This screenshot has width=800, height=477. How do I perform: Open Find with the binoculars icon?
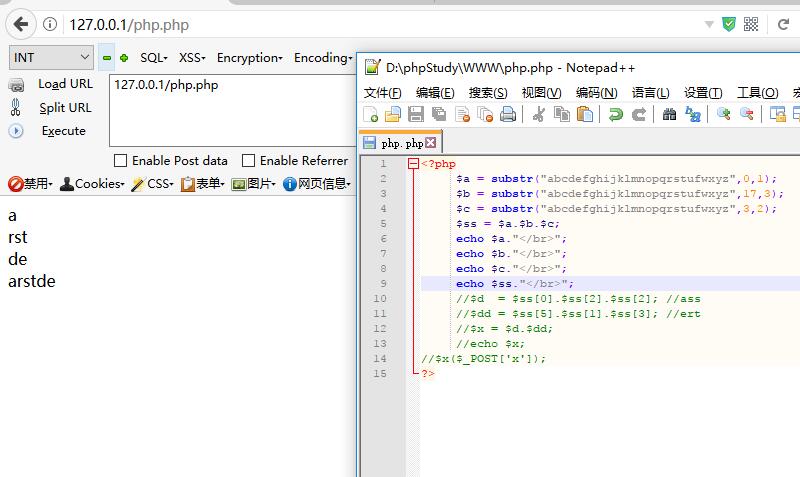point(670,114)
